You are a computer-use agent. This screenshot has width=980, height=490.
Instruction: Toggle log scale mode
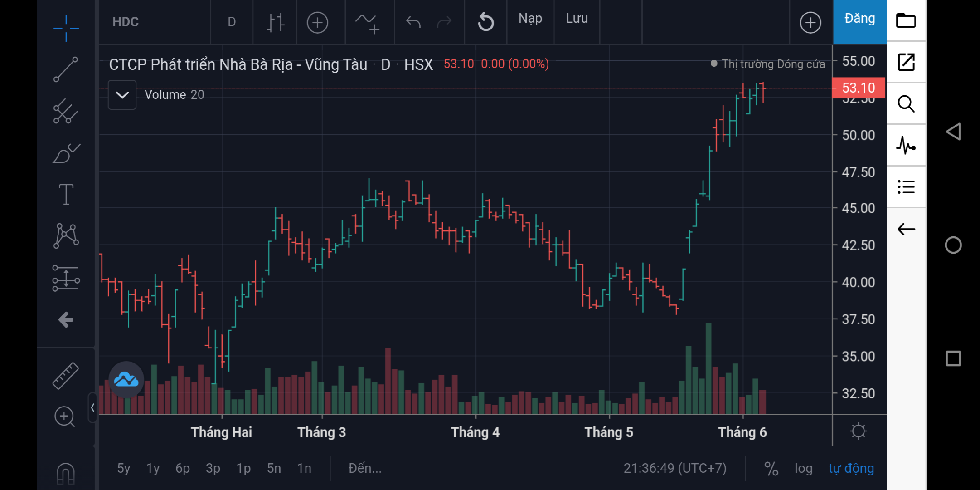pyautogui.click(x=803, y=468)
